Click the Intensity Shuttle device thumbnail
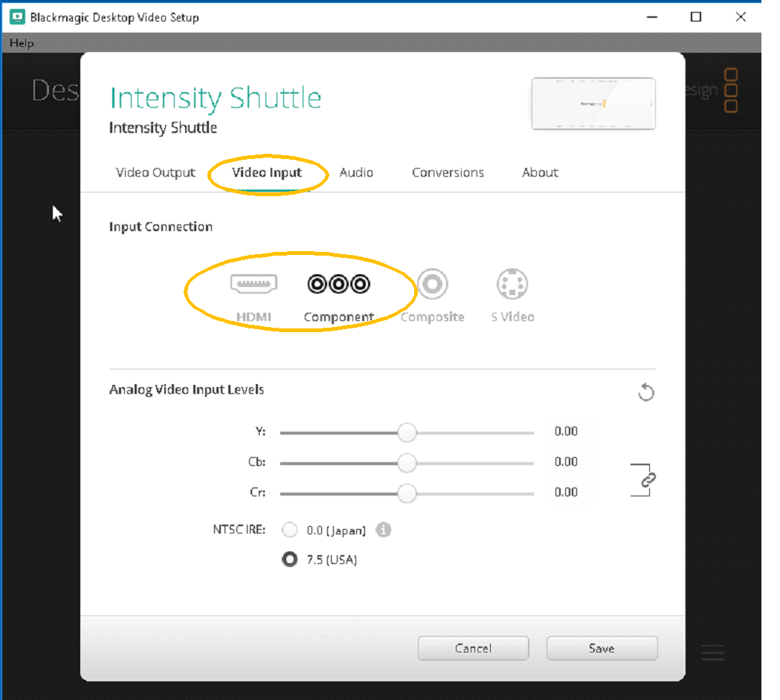Screen dimensions: 780x700 tap(593, 104)
